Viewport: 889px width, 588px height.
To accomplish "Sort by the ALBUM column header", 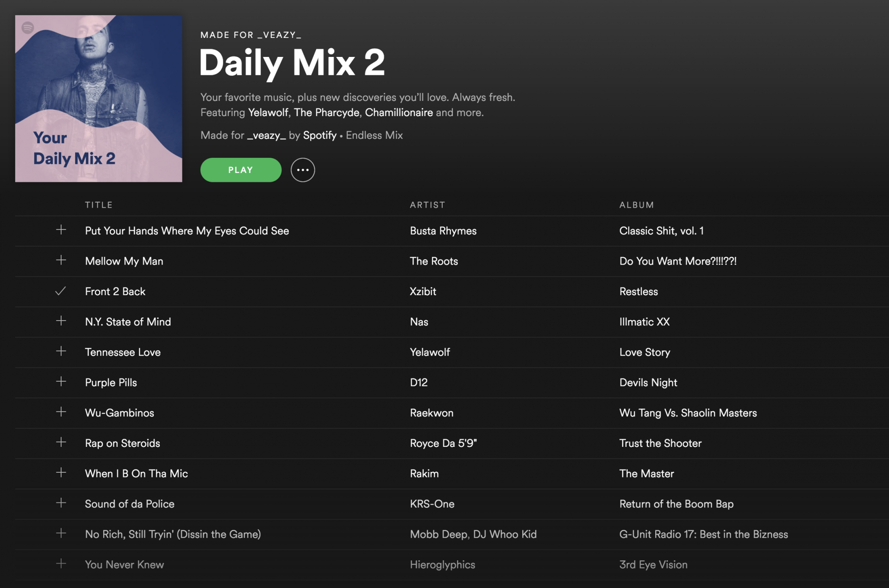I will click(637, 205).
